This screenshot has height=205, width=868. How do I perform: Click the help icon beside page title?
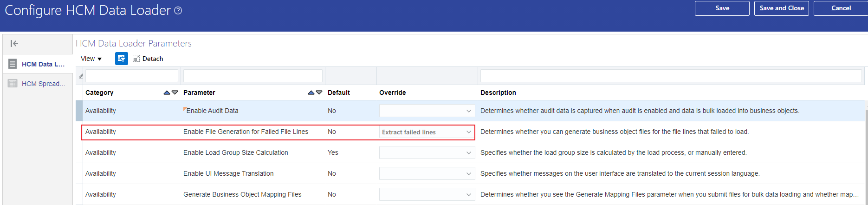tap(178, 11)
